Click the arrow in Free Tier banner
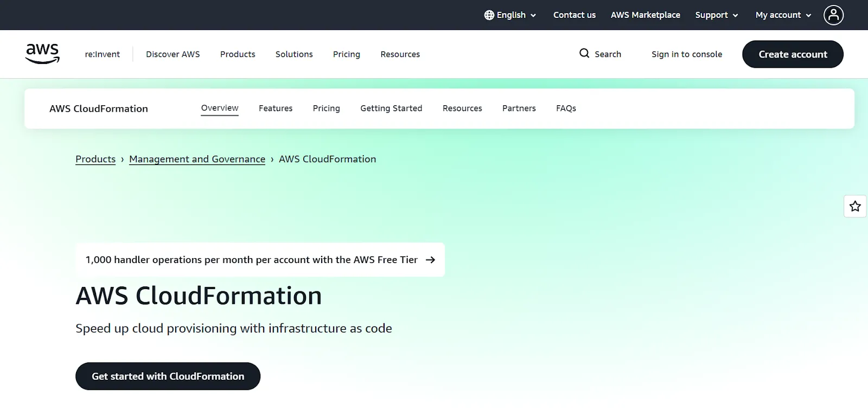The width and height of the screenshot is (868, 409). click(x=430, y=260)
